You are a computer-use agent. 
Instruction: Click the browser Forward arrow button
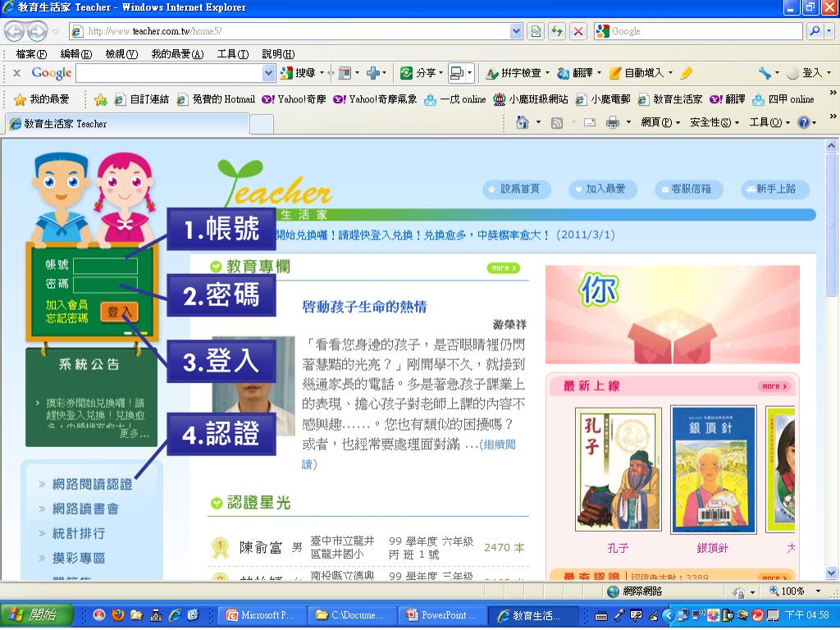pos(36,32)
